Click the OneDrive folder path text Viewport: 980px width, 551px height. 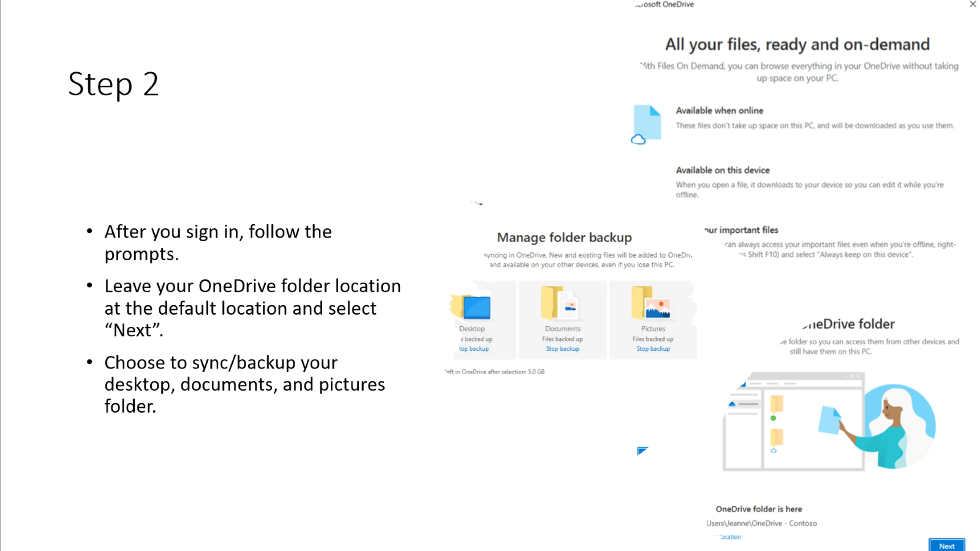click(761, 523)
